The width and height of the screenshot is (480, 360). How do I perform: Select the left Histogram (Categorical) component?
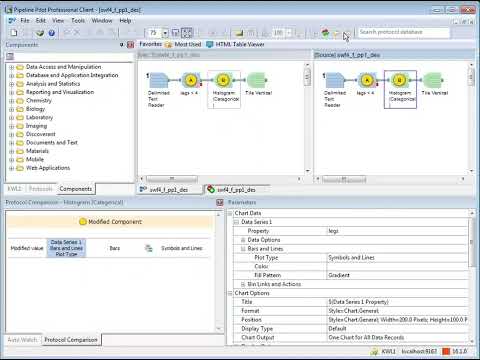pyautogui.click(x=223, y=89)
